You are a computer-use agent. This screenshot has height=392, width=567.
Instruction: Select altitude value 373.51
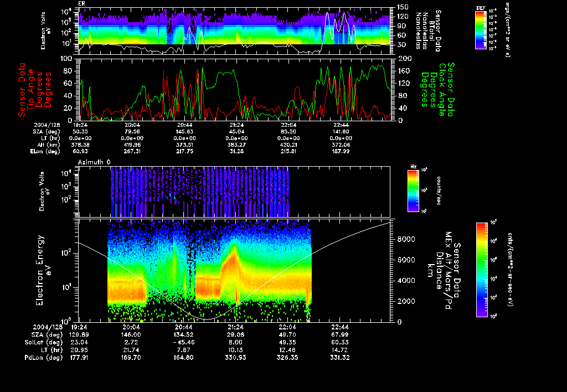point(184,145)
